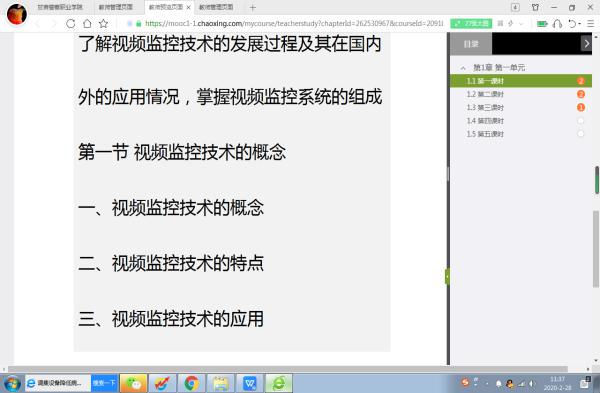Click the green battery icon in toolbar
This screenshot has width=600, height=393.
tap(542, 23)
